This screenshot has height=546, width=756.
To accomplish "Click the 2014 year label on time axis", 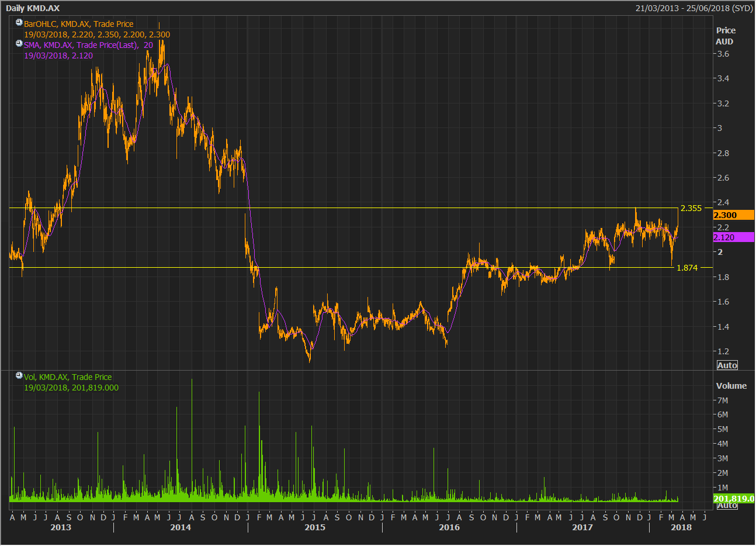I will coord(181,527).
